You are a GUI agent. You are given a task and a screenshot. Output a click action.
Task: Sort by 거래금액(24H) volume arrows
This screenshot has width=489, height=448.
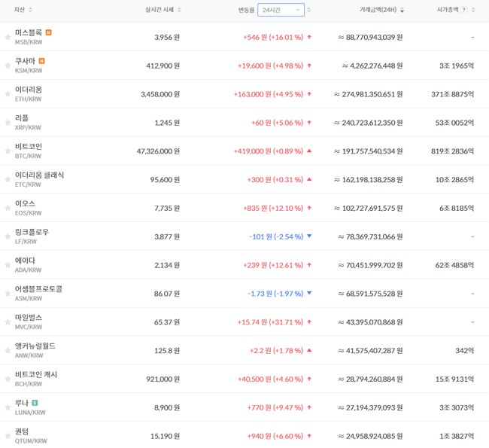[402, 10]
